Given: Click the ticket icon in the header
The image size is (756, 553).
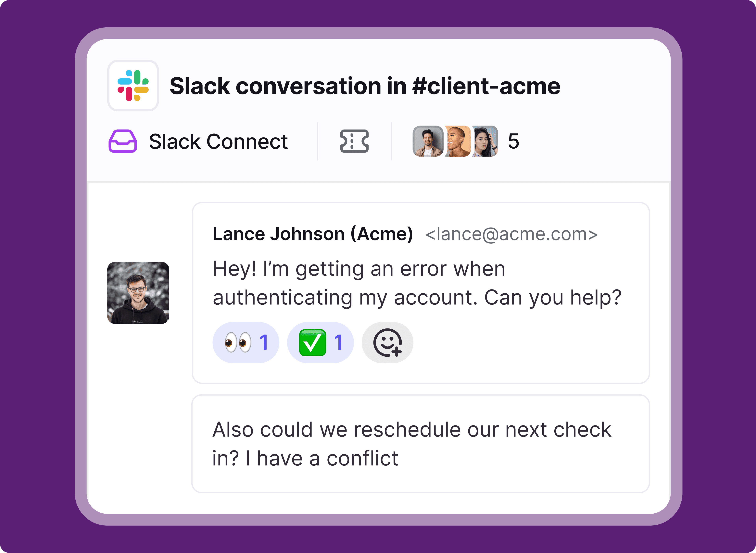Looking at the screenshot, I should click(354, 141).
